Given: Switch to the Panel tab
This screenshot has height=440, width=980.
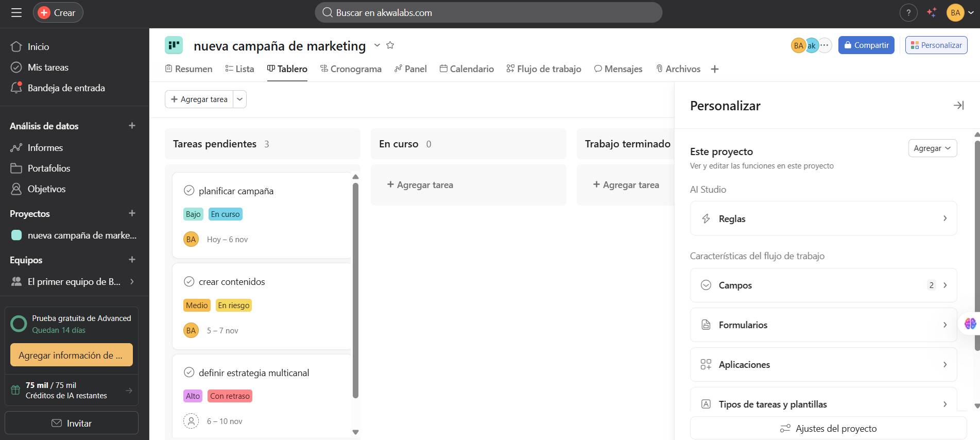Looking at the screenshot, I should [410, 69].
